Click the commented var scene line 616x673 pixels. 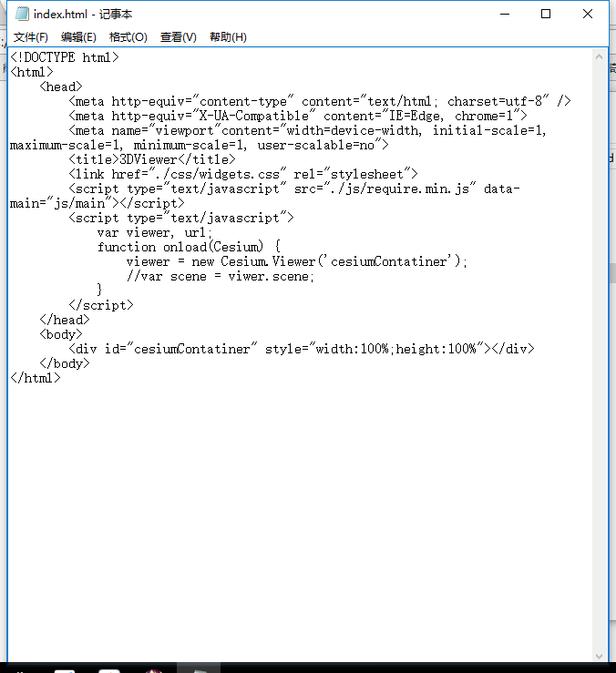pos(220,277)
